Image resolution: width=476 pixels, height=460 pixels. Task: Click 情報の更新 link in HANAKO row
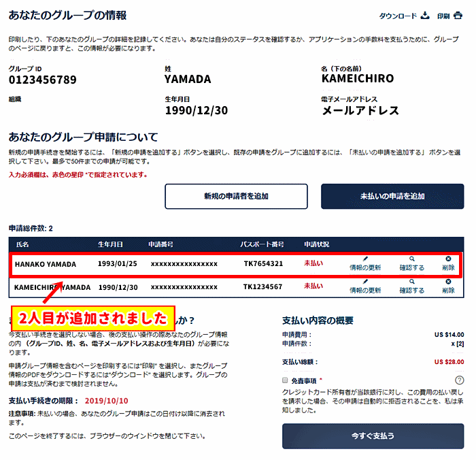pos(365,268)
